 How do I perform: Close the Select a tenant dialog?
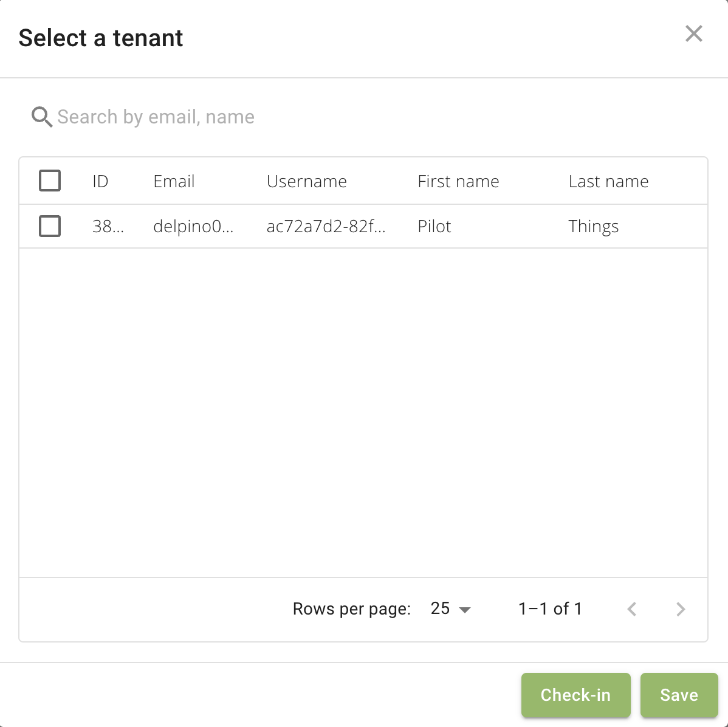[x=693, y=33]
